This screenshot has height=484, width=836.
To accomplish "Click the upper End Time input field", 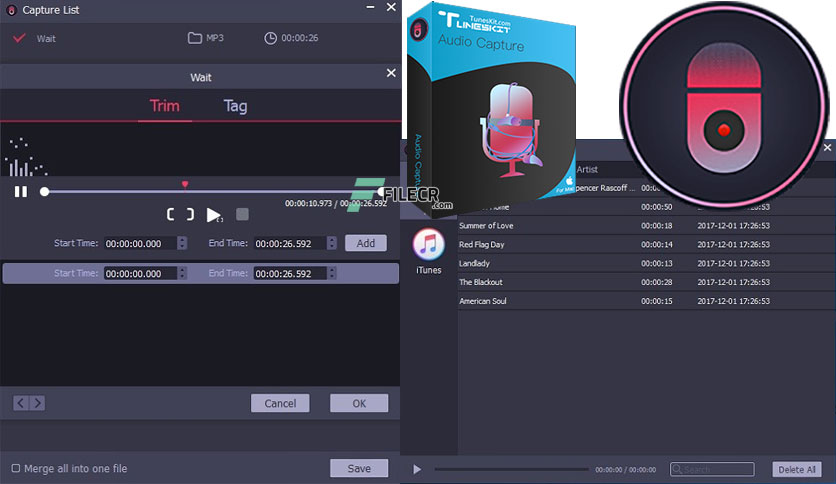I will (290, 243).
